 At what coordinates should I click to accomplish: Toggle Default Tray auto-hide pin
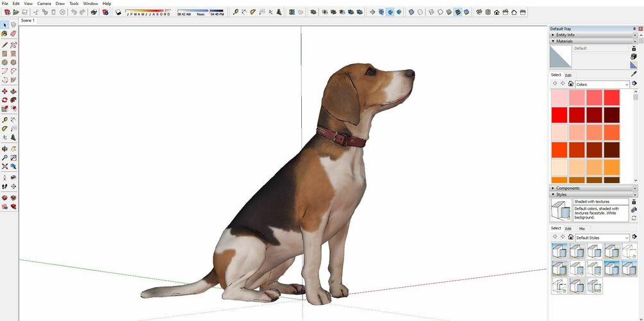634,29
